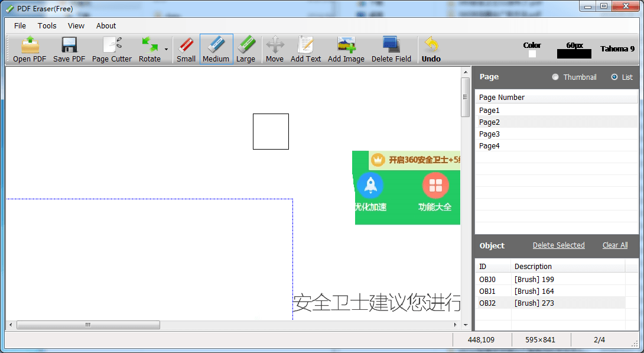Open the About menu
The image size is (644, 353).
(x=106, y=25)
